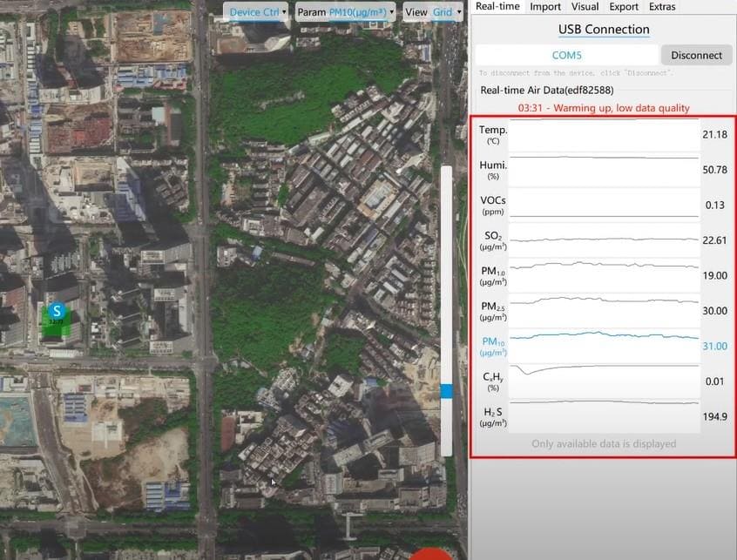The height and width of the screenshot is (560, 737).
Task: Switch to the Real-time tab
Action: point(497,7)
